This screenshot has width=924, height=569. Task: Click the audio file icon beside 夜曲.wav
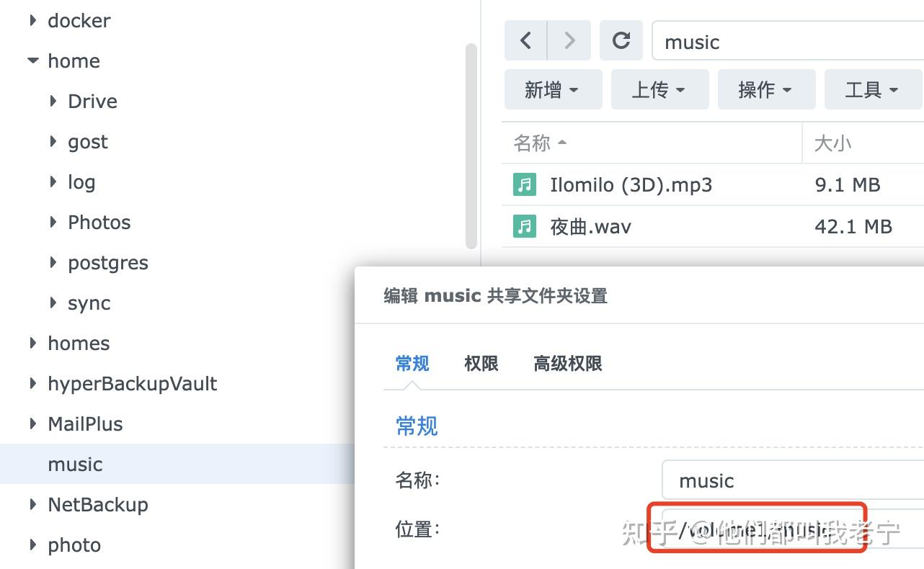click(525, 226)
